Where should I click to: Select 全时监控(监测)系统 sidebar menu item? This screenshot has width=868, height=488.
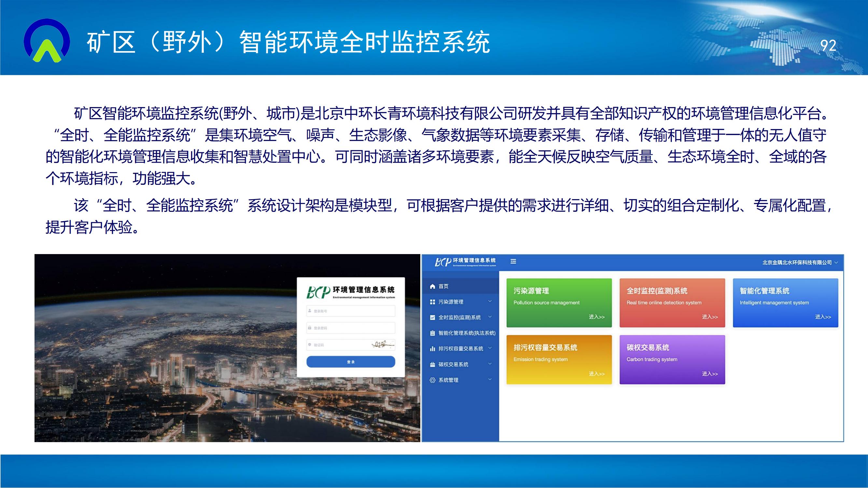(459, 317)
